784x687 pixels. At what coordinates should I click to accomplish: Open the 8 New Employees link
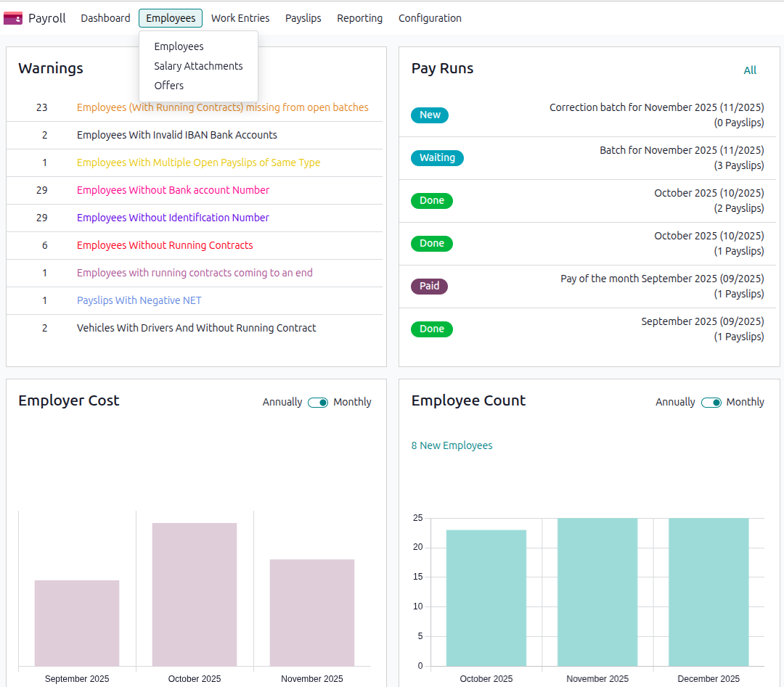tap(452, 445)
